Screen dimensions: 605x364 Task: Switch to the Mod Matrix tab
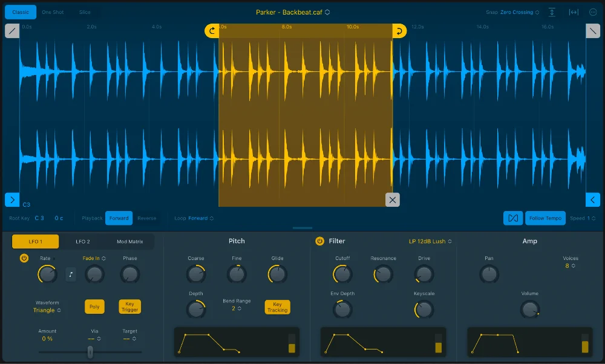tap(130, 242)
